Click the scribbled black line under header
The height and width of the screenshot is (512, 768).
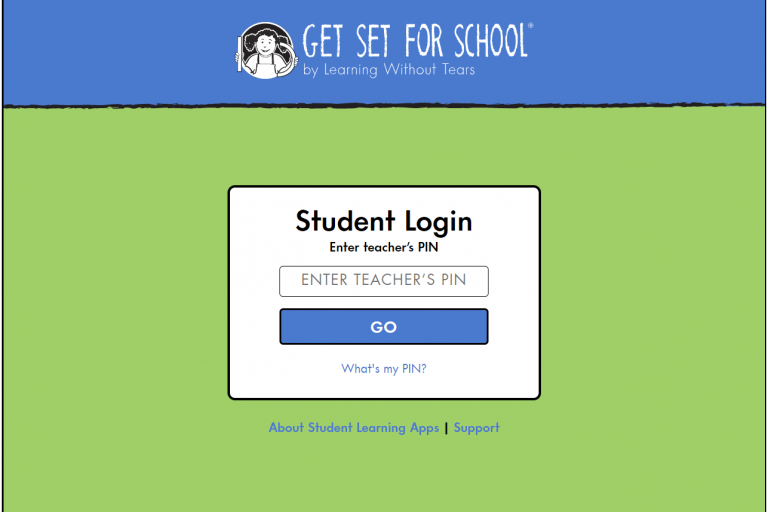pos(384,105)
